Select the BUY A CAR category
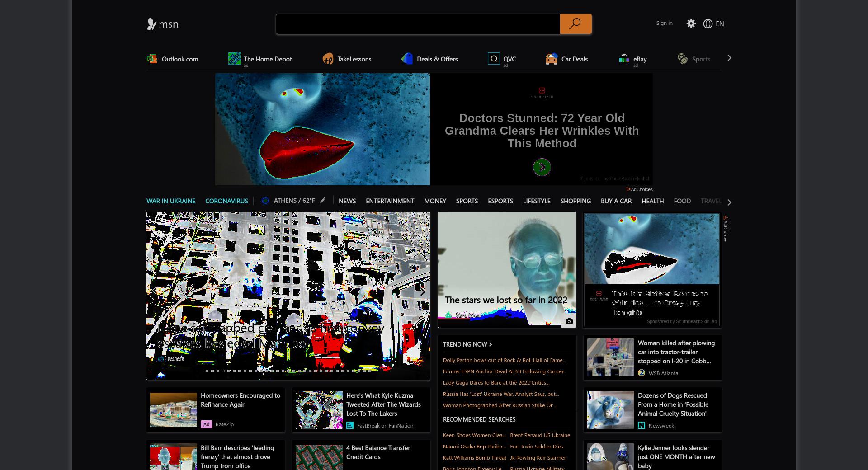 [x=616, y=201]
